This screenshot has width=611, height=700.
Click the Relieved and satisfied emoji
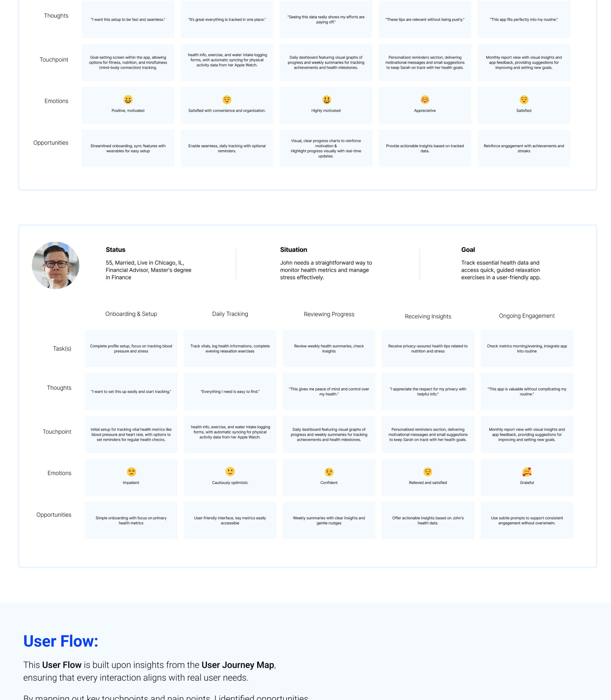428,472
